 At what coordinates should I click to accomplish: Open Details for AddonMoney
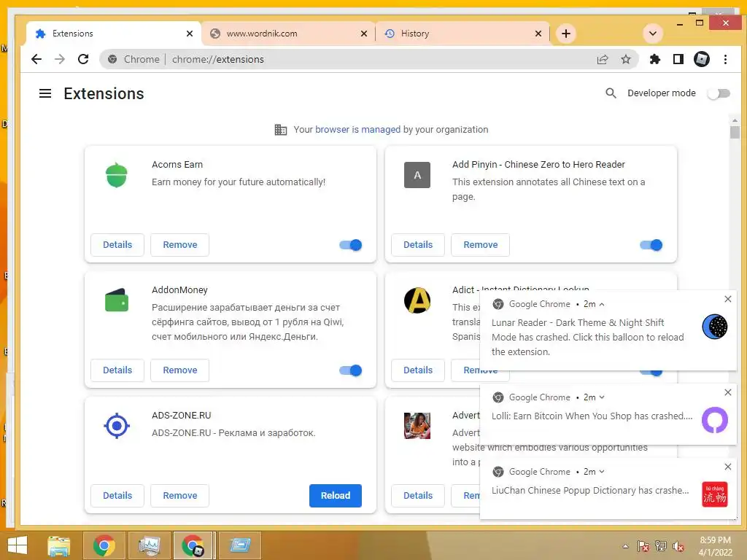(117, 370)
